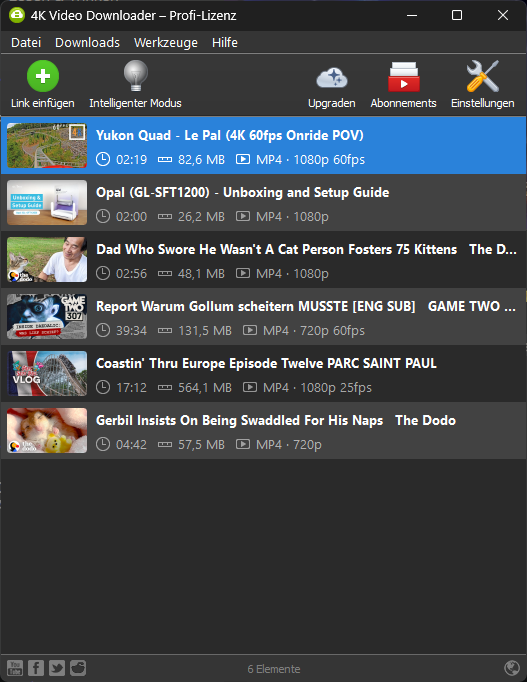Viewport: 527px width, 682px height.
Task: Maximize the 4K Video Downloader window
Action: pos(457,15)
